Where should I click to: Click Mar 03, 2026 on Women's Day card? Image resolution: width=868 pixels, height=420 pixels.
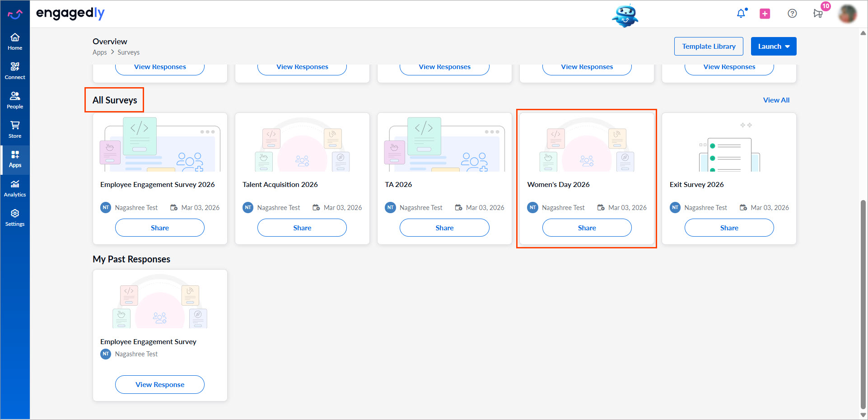[627, 208]
